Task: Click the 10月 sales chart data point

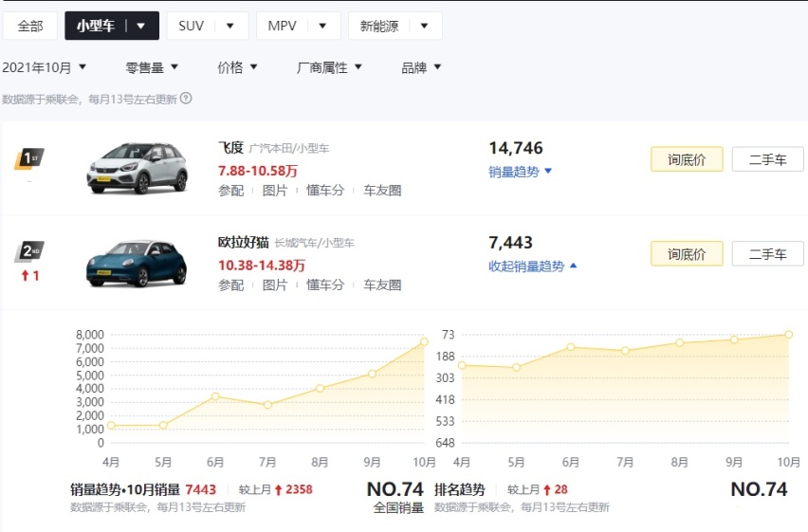Action: [x=424, y=341]
